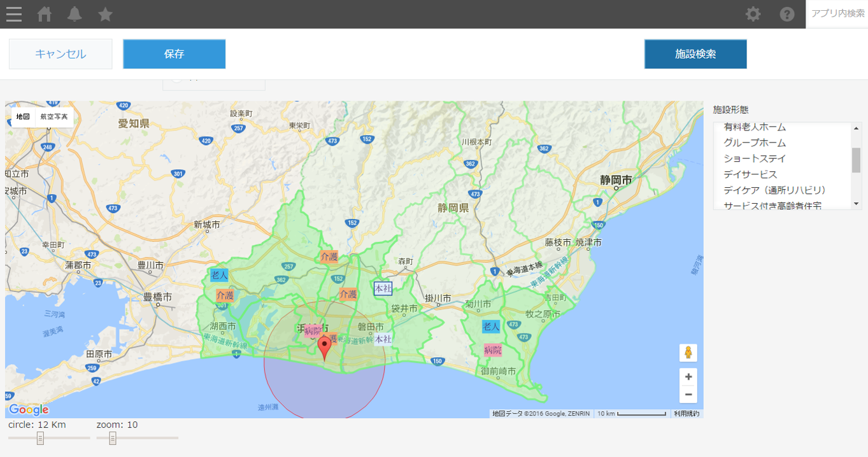This screenshot has height=457, width=868.
Task: Open the settings gear icon
Action: click(x=752, y=14)
